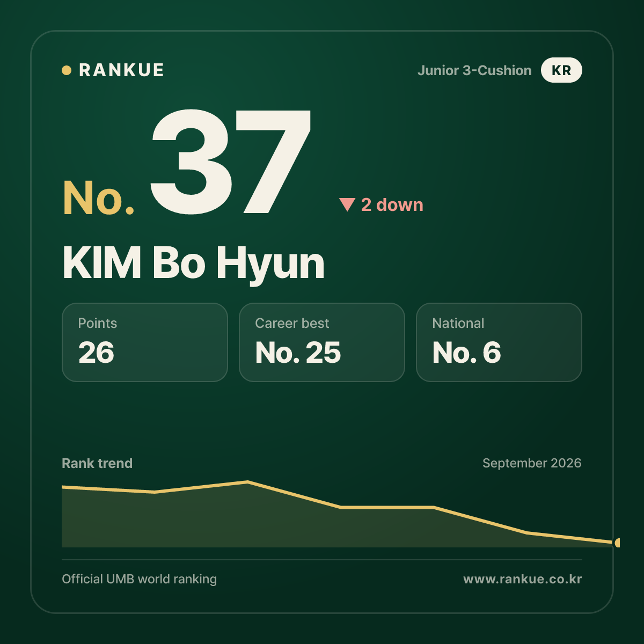The height and width of the screenshot is (644, 644).
Task: Click the September 2026 date label
Action: [532, 463]
